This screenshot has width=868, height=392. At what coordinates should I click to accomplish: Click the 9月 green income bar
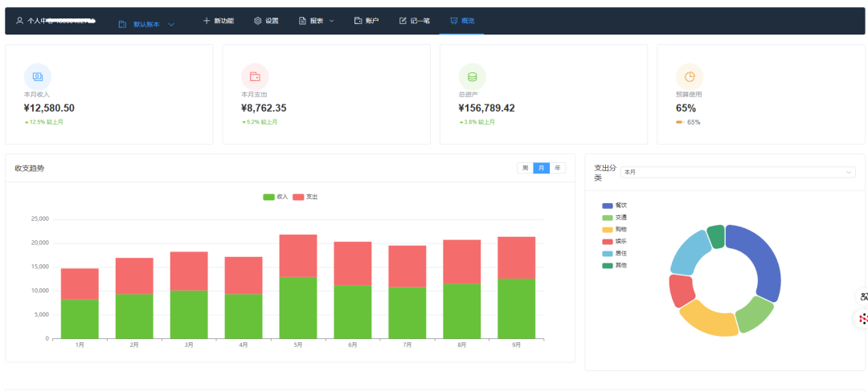point(517,308)
